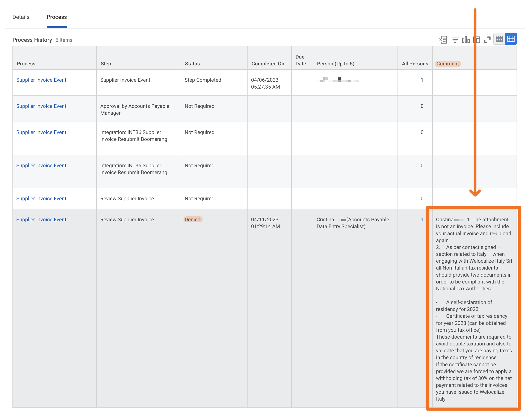Open the first Supplier Invoice Event link
Viewport: 532px width, 416px height.
click(41, 80)
